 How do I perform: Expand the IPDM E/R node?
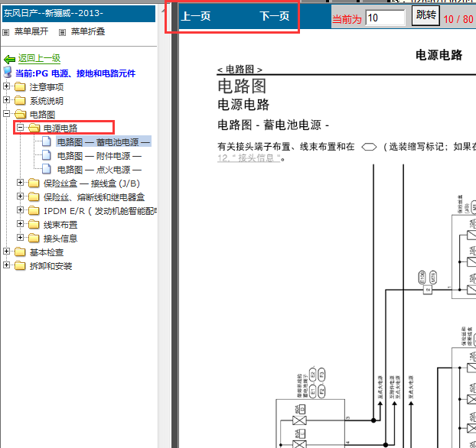[x=21, y=210]
